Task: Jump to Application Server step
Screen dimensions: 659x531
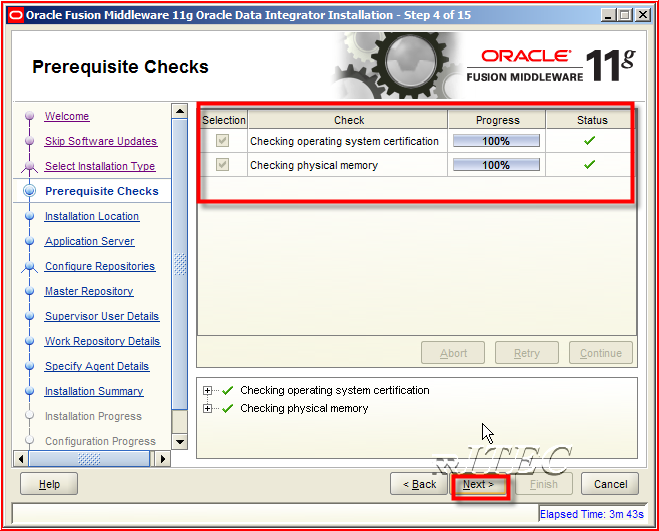Action: click(x=90, y=241)
